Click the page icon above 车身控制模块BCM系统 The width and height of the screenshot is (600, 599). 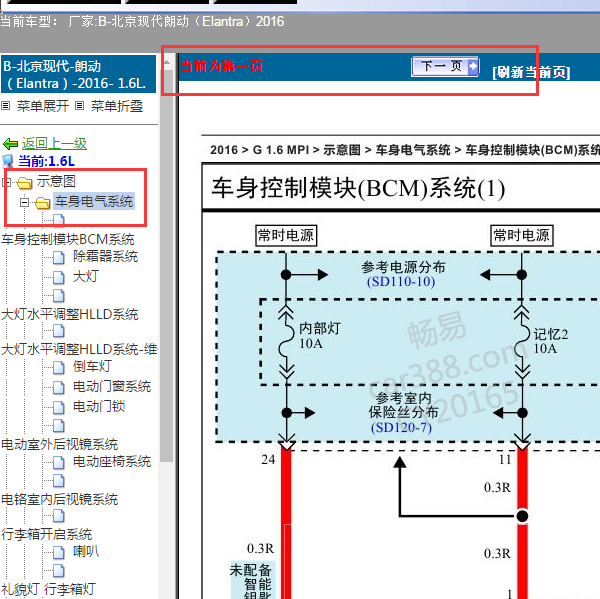pos(59,220)
